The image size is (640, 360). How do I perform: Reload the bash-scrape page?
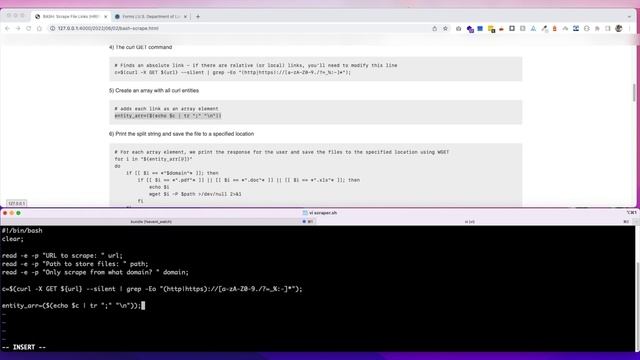[x=29, y=29]
